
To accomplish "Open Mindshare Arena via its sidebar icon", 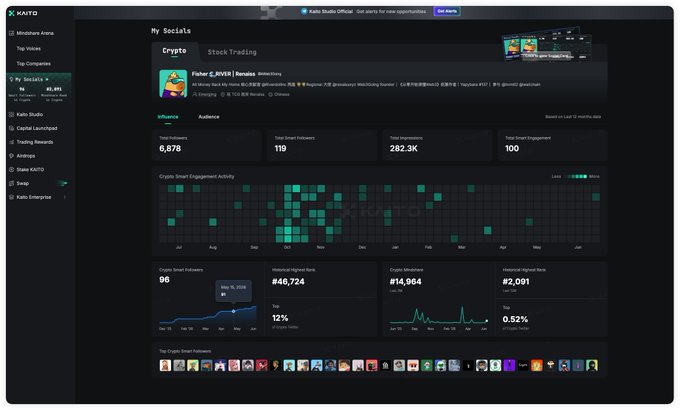I will click(12, 33).
